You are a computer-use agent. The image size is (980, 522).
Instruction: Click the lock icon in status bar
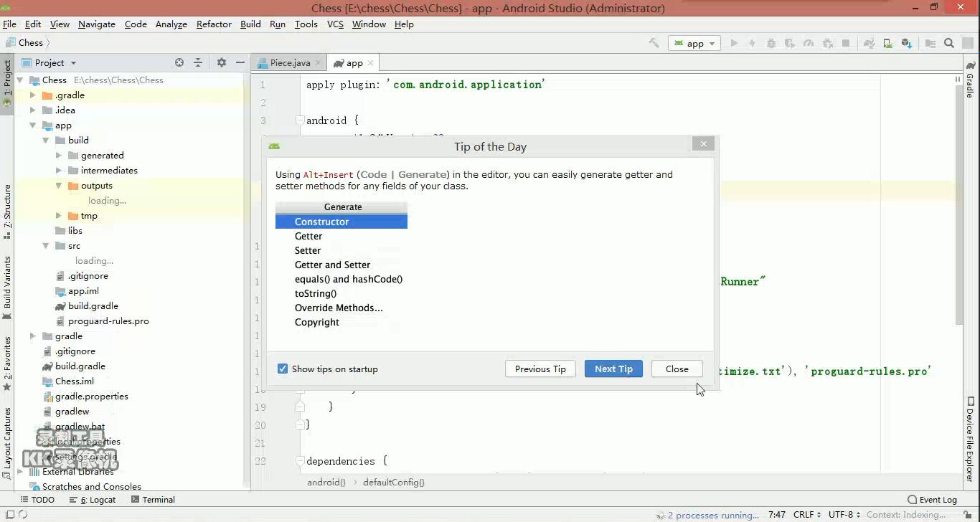(969, 515)
